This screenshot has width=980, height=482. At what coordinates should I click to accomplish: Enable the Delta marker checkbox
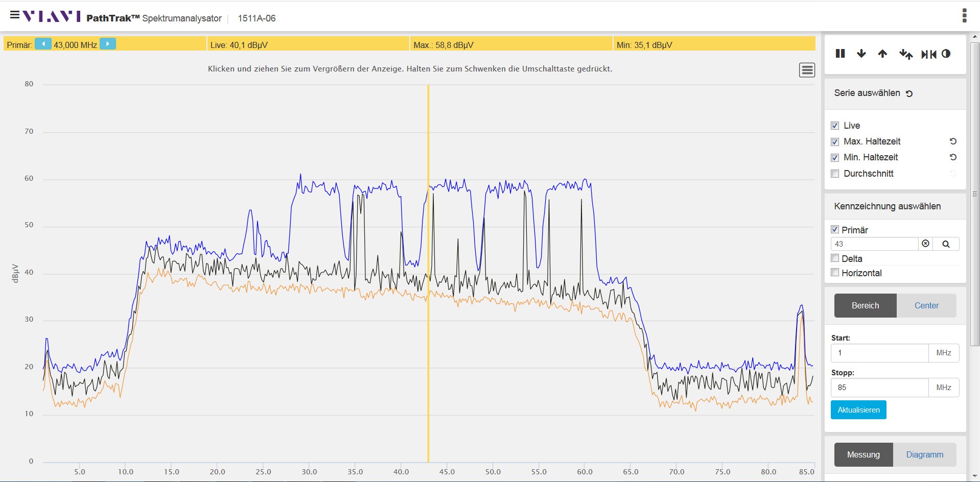point(835,258)
